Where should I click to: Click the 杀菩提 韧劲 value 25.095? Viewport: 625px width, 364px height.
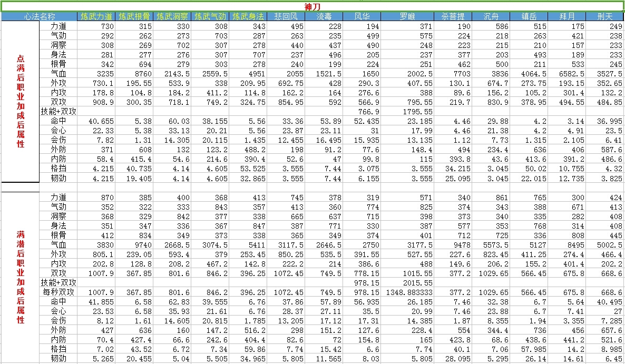tap(453, 178)
